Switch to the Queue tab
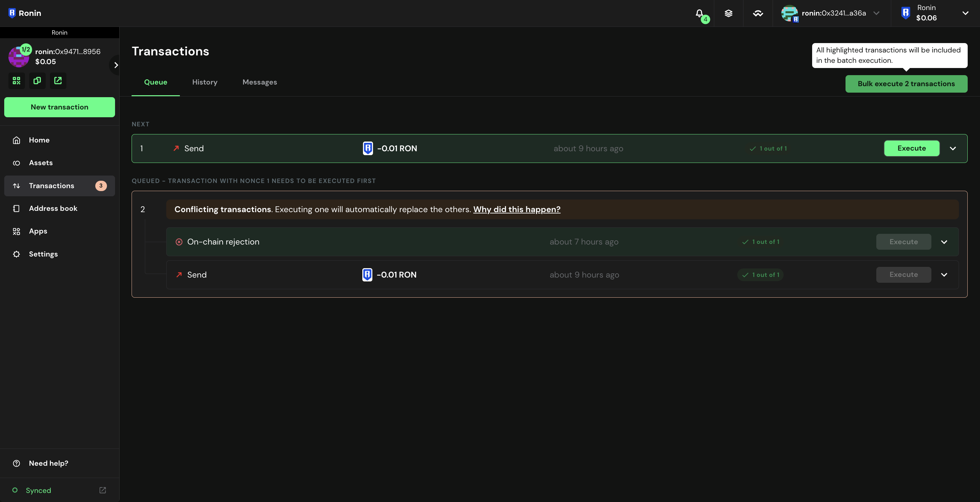Viewport: 980px width, 502px height. pos(156,82)
